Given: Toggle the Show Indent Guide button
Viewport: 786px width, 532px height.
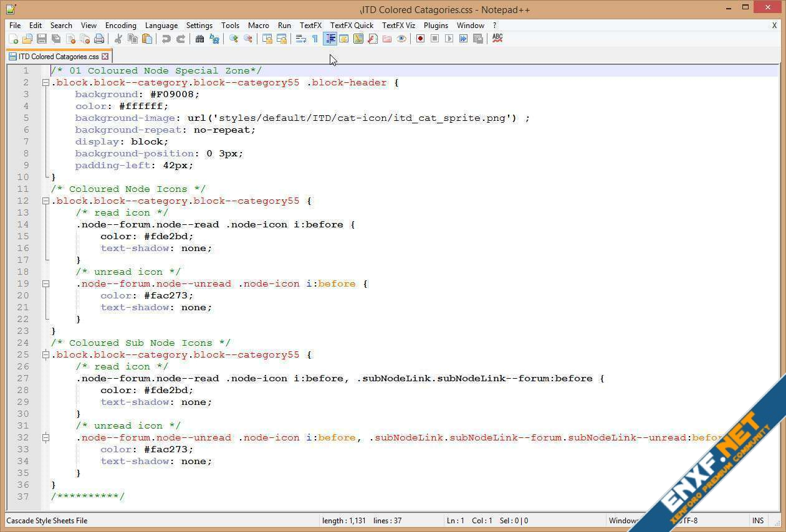Looking at the screenshot, I should 330,39.
